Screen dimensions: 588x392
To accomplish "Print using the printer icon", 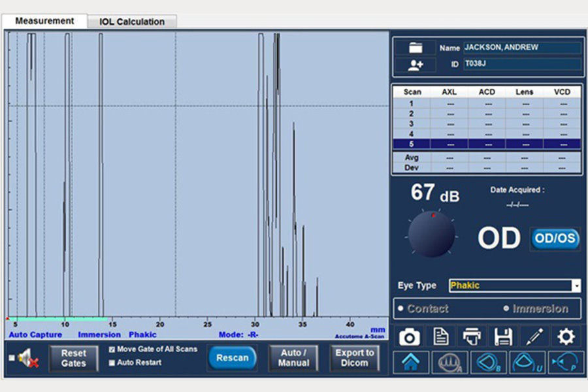I will tap(472, 336).
